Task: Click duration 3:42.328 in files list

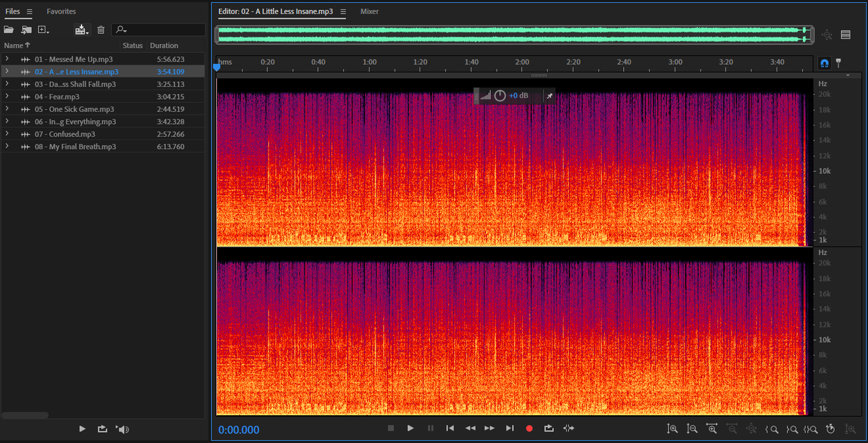Action: pos(170,121)
